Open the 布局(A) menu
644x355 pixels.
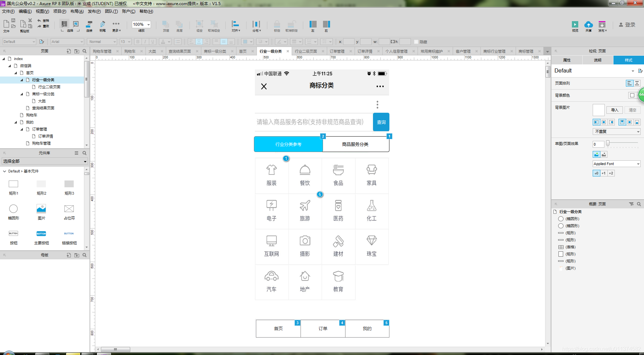[77, 11]
